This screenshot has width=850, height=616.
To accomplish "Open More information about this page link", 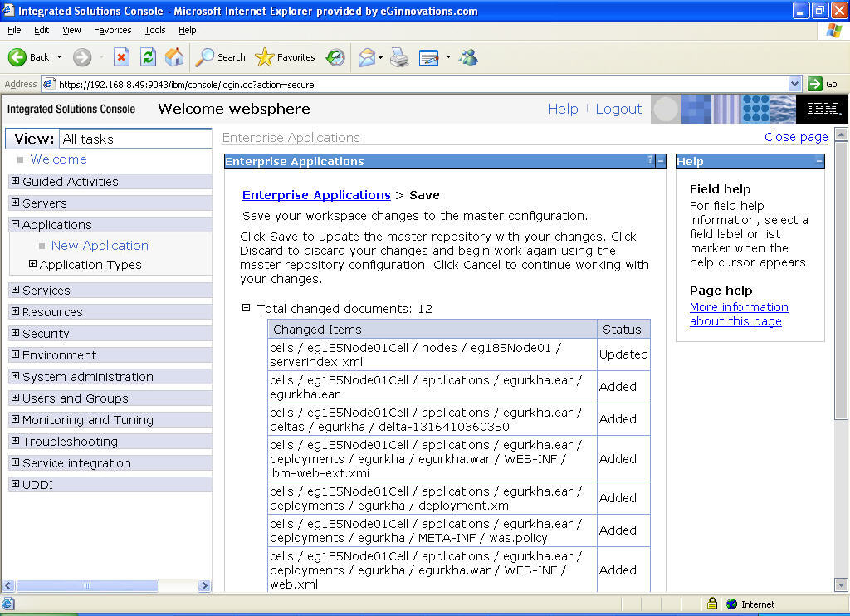I will click(x=738, y=314).
